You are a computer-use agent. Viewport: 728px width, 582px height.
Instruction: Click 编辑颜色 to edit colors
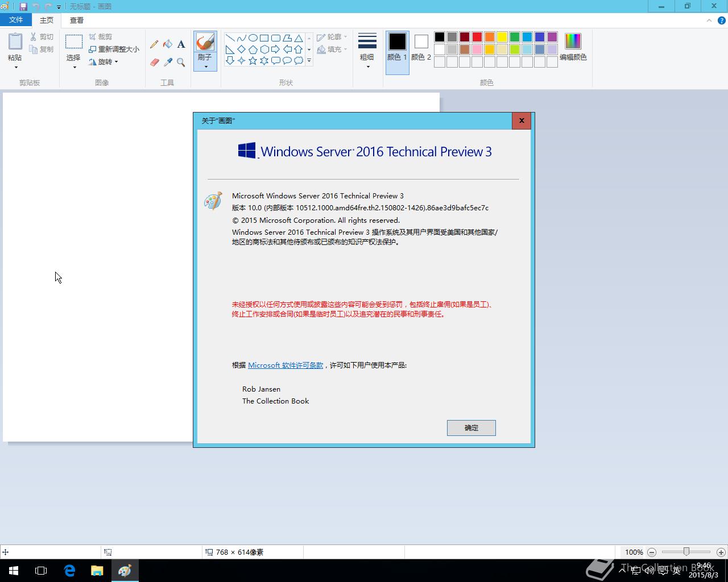[573, 47]
